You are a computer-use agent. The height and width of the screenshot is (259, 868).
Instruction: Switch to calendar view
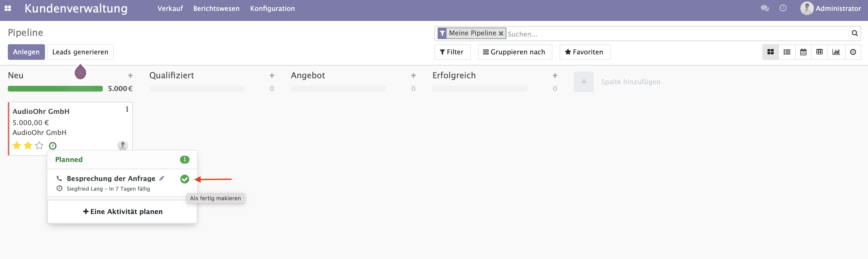tap(803, 52)
